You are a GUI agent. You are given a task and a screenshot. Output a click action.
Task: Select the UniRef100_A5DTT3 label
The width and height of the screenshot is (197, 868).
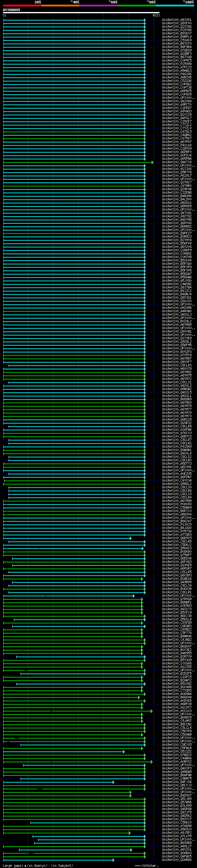(176, 464)
